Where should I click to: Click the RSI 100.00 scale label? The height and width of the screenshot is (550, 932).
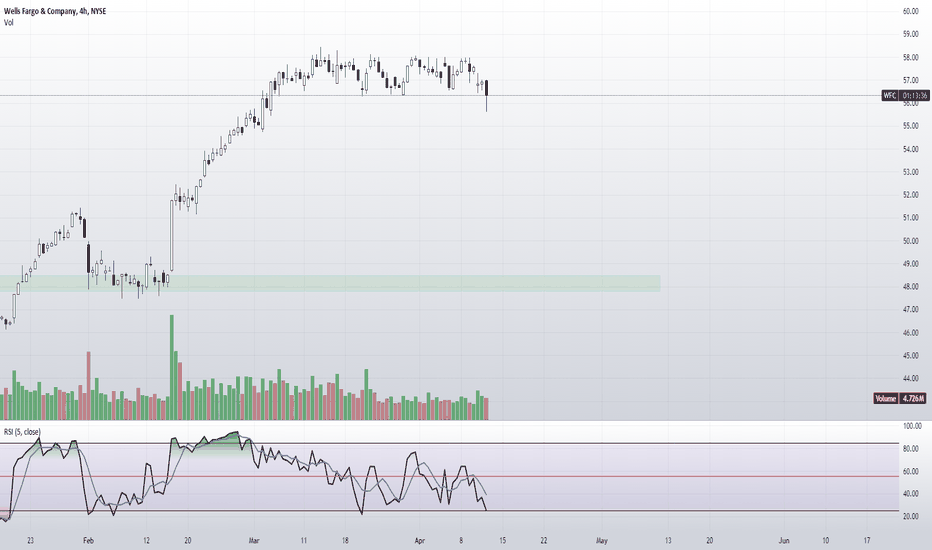[912, 426]
